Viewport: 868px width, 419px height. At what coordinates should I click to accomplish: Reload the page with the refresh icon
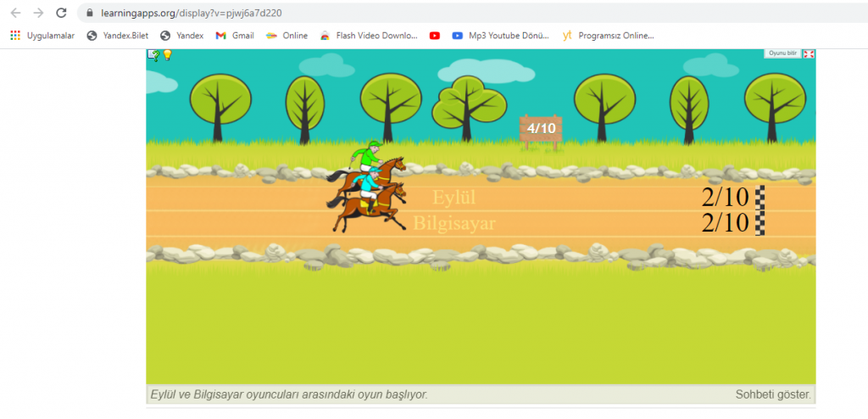[61, 13]
